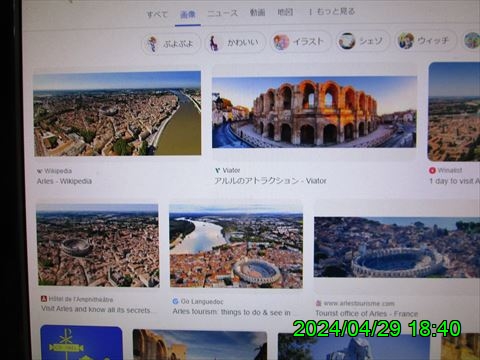Click the Go Languedoc favicon icon
This screenshot has height=360, width=480.
click(x=175, y=301)
